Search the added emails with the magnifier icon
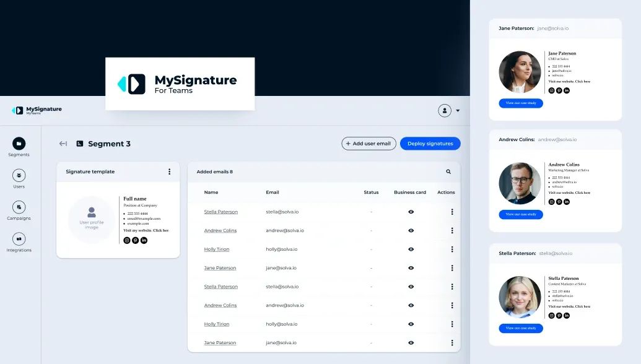The height and width of the screenshot is (364, 641). tap(448, 171)
